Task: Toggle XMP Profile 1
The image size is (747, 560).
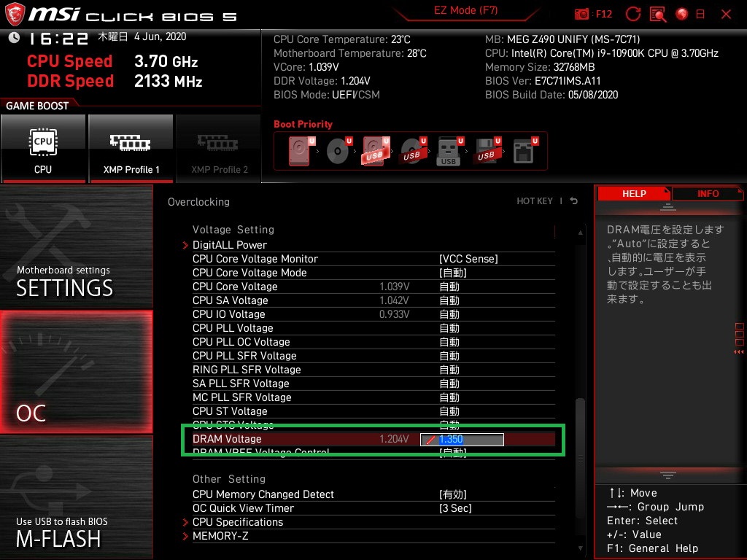Action: pos(131,149)
